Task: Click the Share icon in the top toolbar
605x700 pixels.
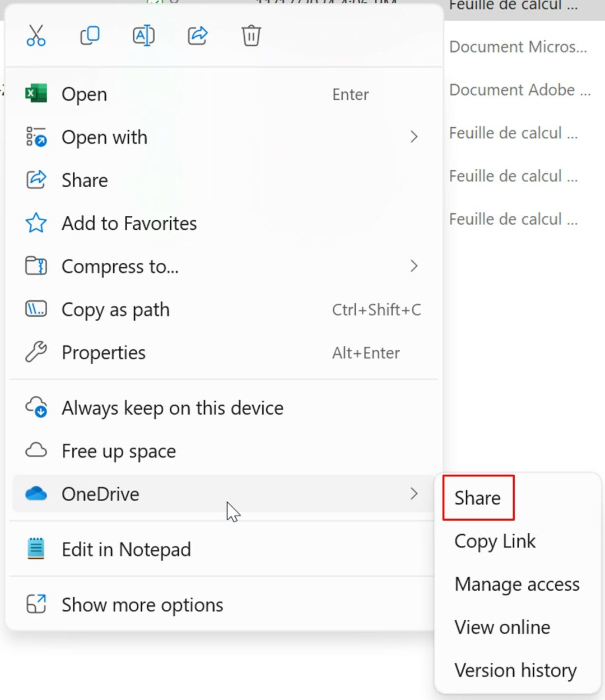Action: point(197,35)
